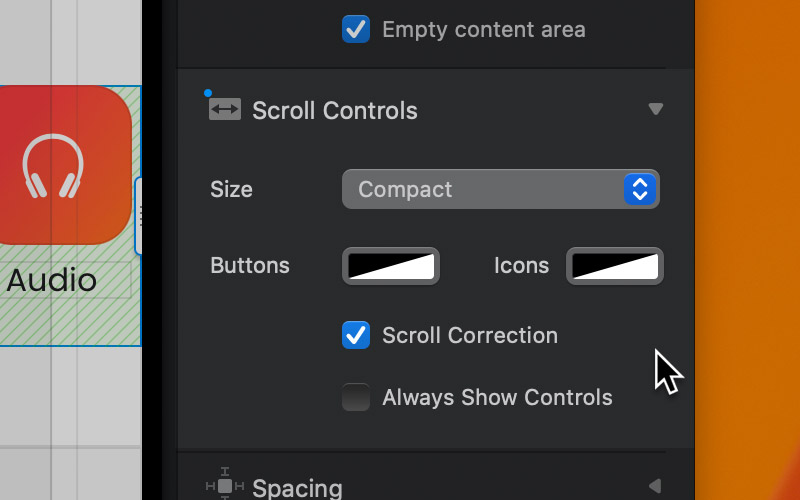Click the Scroll Controls double-arrow icon

pos(225,109)
